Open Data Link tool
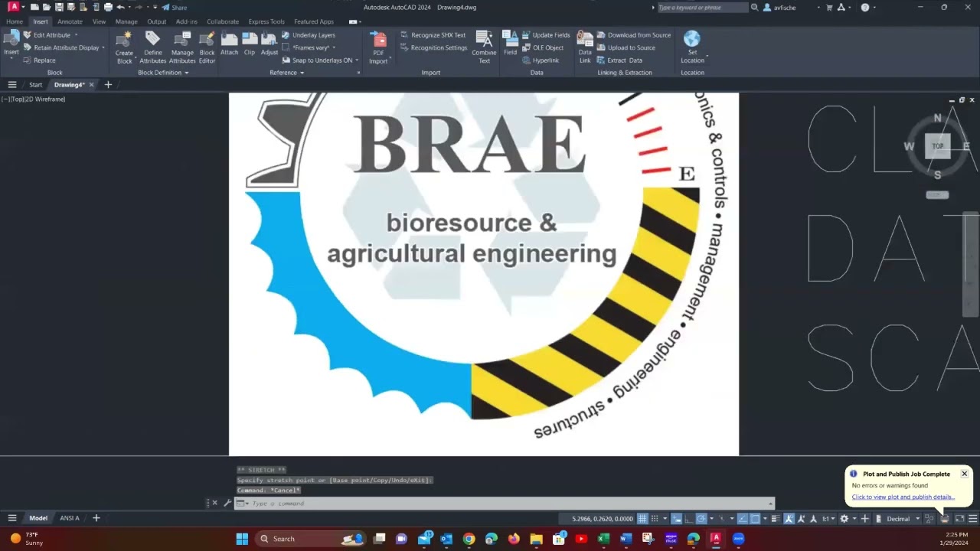The width and height of the screenshot is (980, 551). 585,47
